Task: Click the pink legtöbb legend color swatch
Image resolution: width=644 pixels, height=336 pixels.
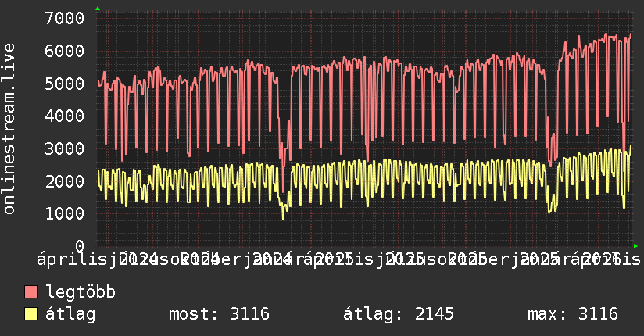Action: tap(31, 292)
